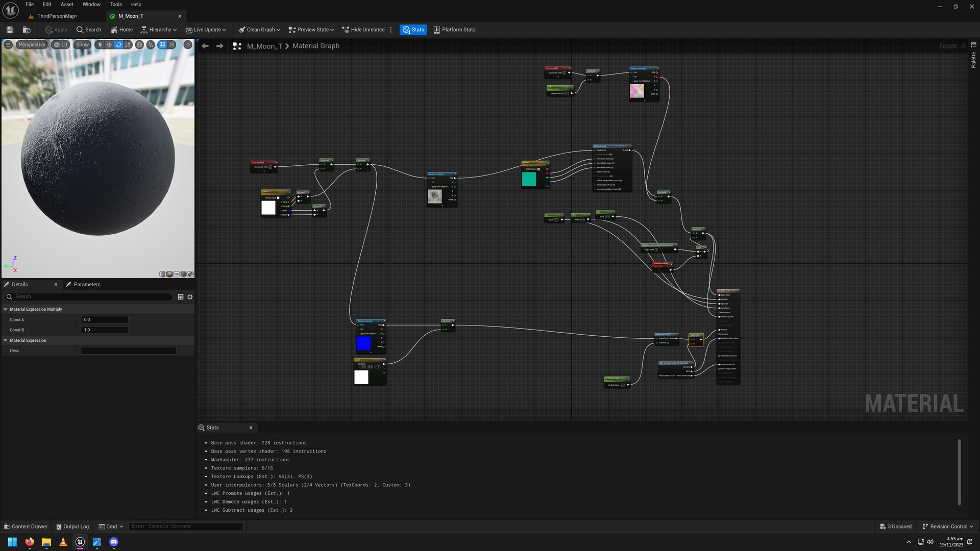
Task: Open the Details panel settings gear
Action: [190, 297]
